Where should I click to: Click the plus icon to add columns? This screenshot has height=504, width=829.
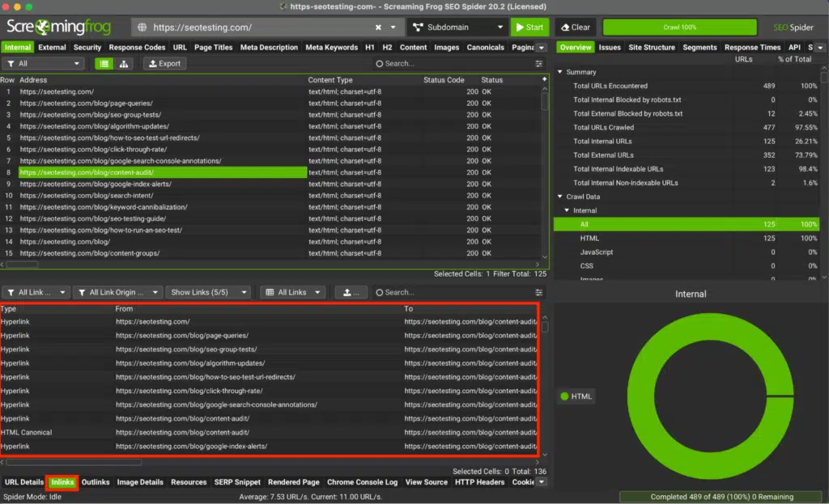click(x=544, y=79)
